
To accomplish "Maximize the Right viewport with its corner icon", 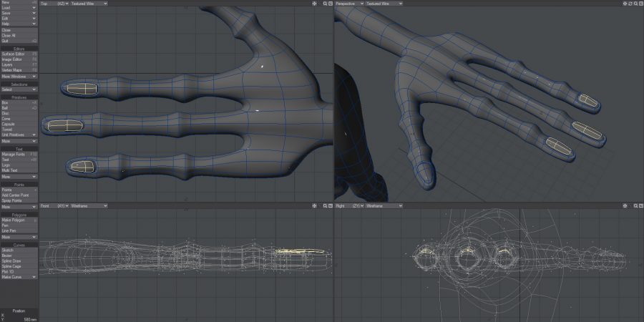I will click(x=640, y=205).
